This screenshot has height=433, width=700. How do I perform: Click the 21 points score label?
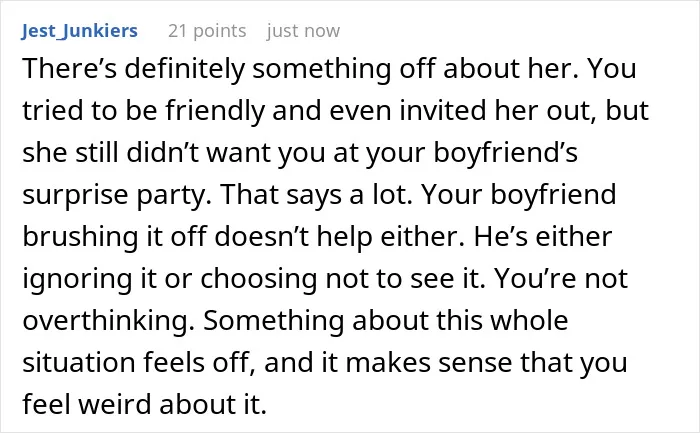click(x=207, y=31)
